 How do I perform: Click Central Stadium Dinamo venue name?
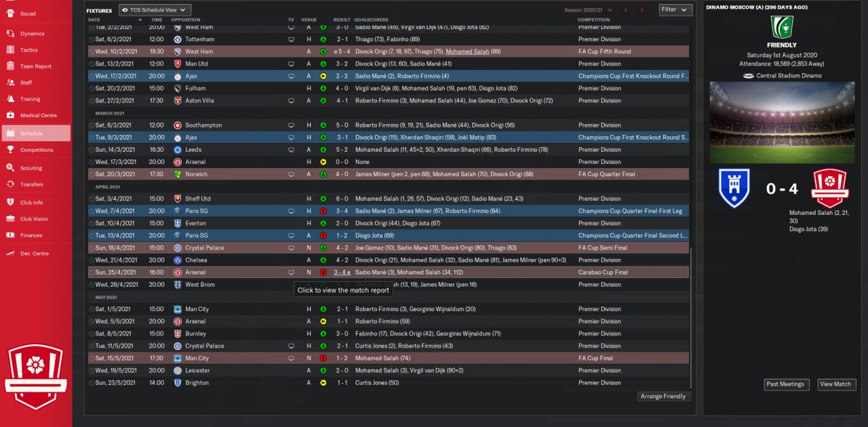click(x=789, y=76)
